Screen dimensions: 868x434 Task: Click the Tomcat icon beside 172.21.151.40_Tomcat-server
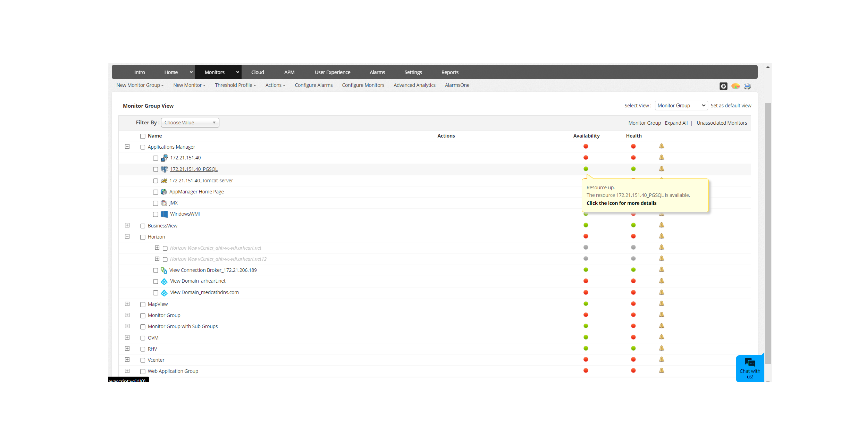coord(164,181)
